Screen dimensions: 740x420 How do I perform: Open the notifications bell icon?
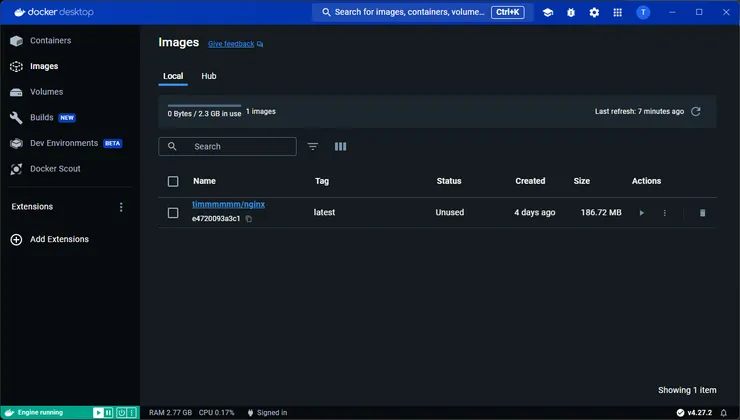(x=723, y=413)
